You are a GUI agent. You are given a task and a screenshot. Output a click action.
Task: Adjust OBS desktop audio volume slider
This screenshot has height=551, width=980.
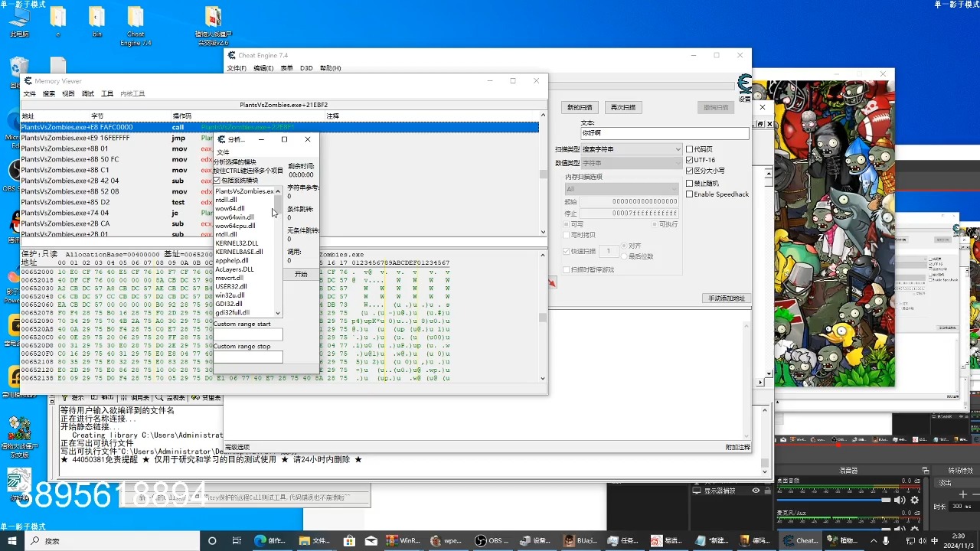pyautogui.click(x=835, y=500)
